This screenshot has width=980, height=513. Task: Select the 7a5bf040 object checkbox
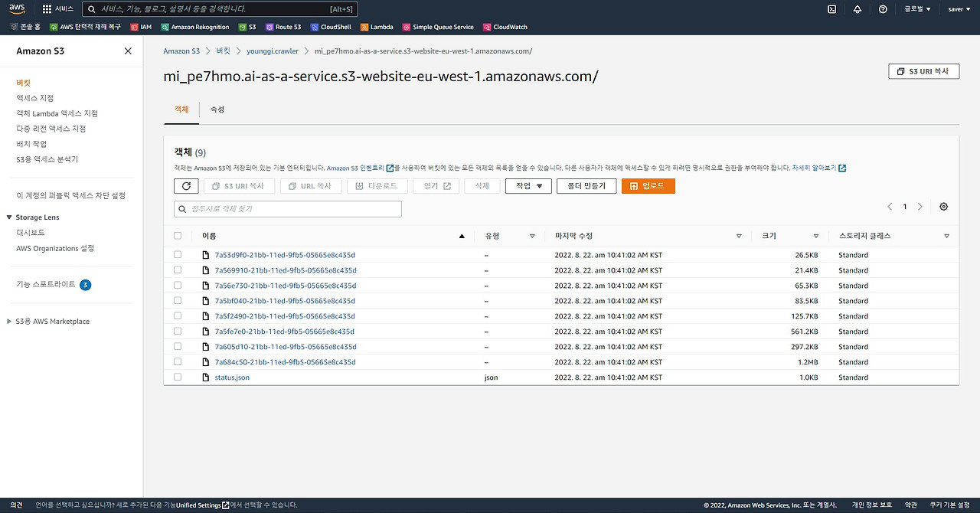coord(178,300)
